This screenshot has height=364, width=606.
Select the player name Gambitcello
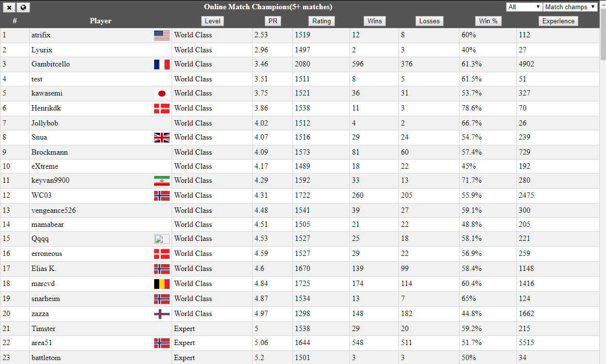(50, 64)
